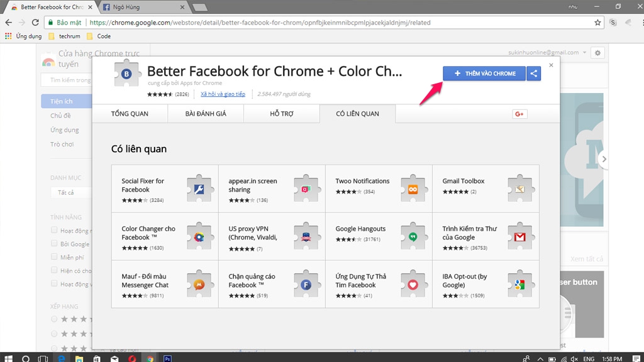Open the taskbar Mail app

pos(114,358)
